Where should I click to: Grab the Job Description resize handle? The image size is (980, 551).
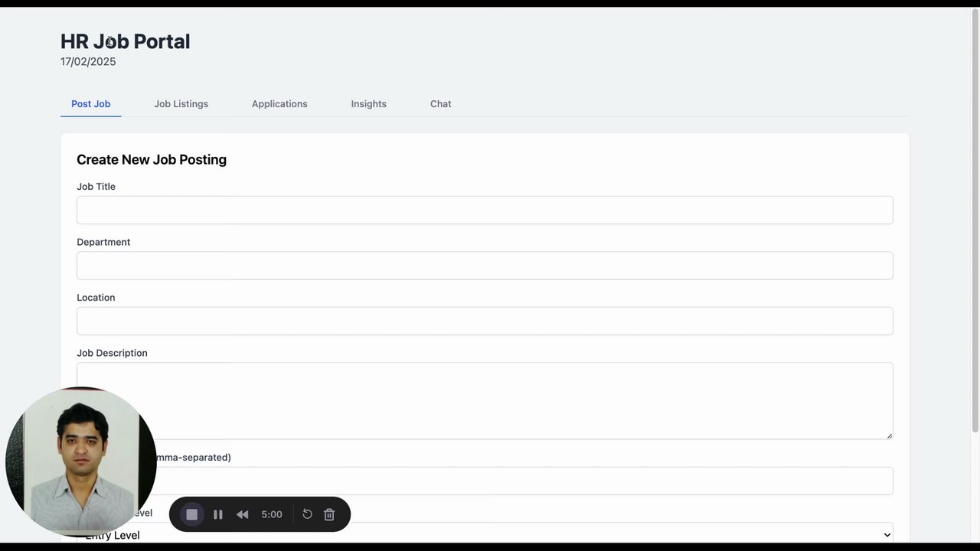coord(889,435)
